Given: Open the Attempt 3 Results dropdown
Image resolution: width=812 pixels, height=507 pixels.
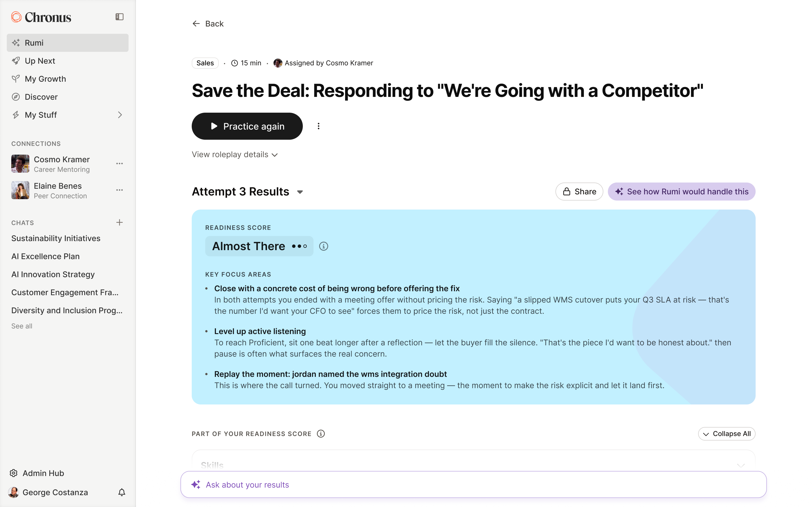Looking at the screenshot, I should click(x=300, y=192).
